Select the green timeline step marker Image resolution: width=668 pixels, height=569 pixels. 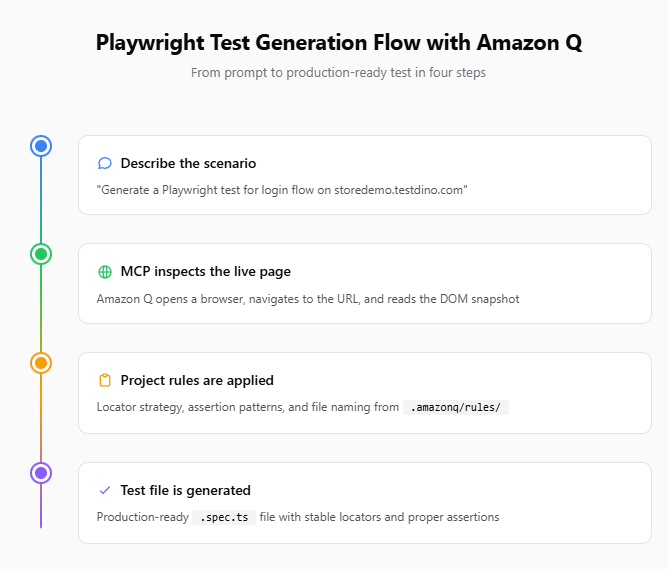[41, 254]
